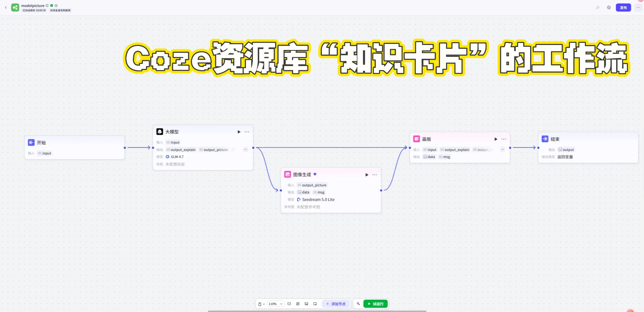The width and height of the screenshot is (644, 312).
Task: Click Seedream 5.0 Lite model name
Action: click(318, 200)
